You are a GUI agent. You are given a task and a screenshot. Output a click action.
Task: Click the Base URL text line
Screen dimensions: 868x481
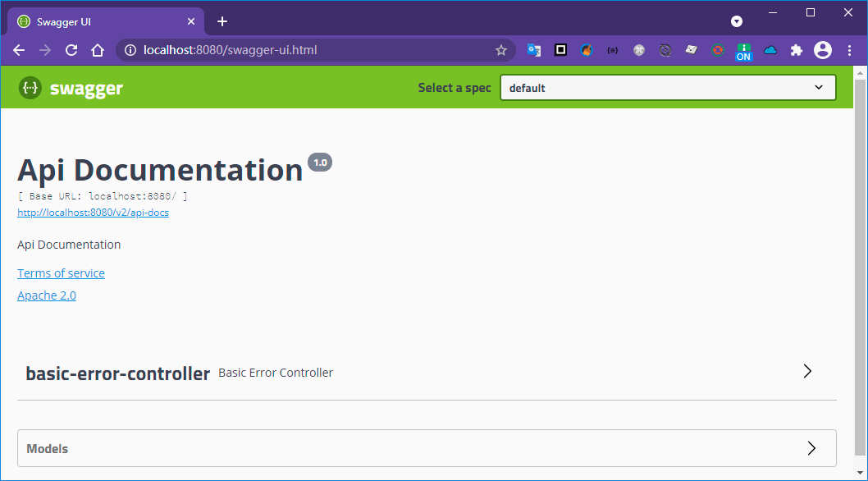coord(103,196)
